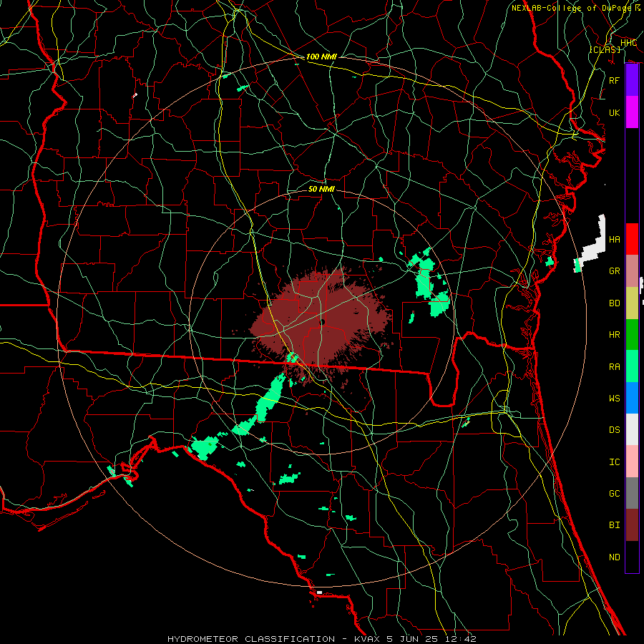Click the 'RF' legend label
Viewport: 644px width, 644px height.
[x=614, y=80]
